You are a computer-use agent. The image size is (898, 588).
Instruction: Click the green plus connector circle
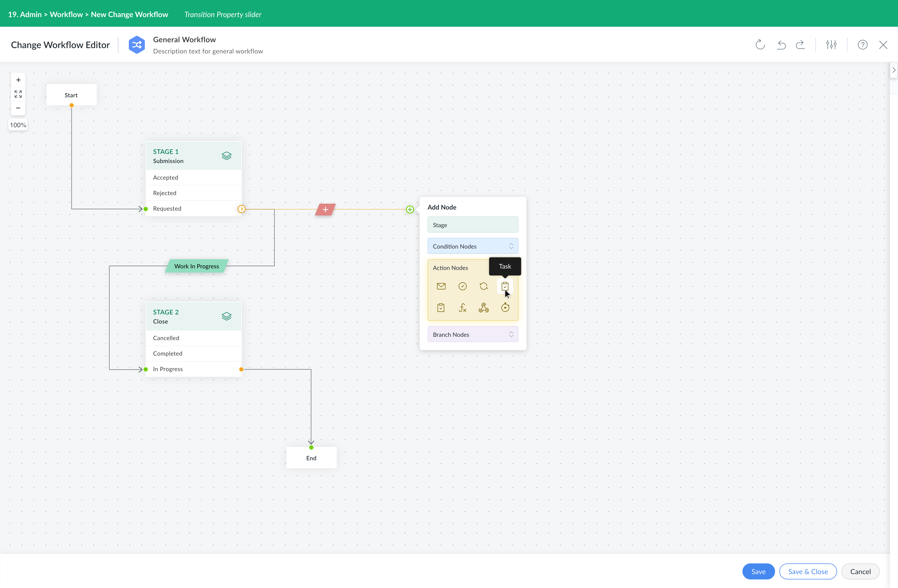click(x=410, y=209)
